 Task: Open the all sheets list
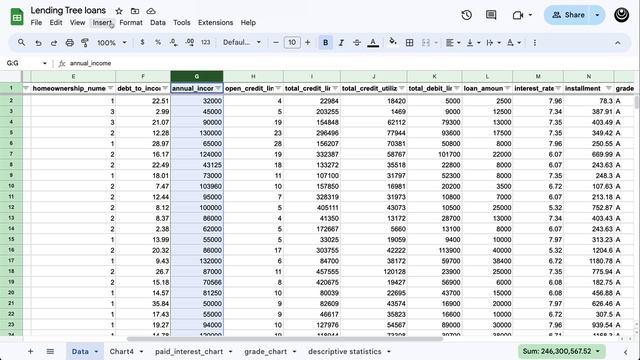pyautogui.click(x=50, y=351)
